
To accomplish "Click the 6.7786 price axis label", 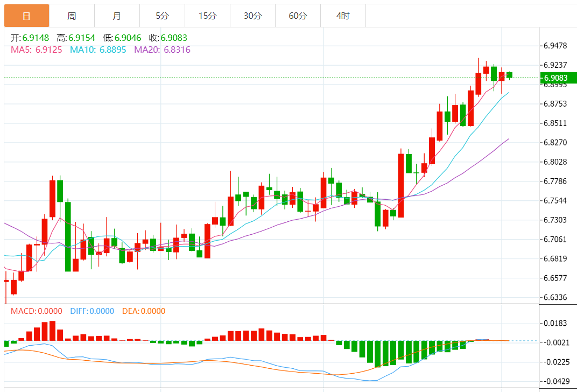I will point(555,181).
